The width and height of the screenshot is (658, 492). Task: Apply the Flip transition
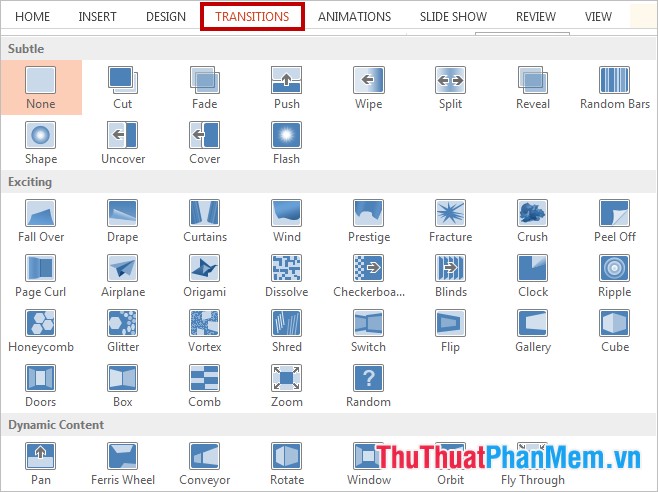pyautogui.click(x=450, y=331)
